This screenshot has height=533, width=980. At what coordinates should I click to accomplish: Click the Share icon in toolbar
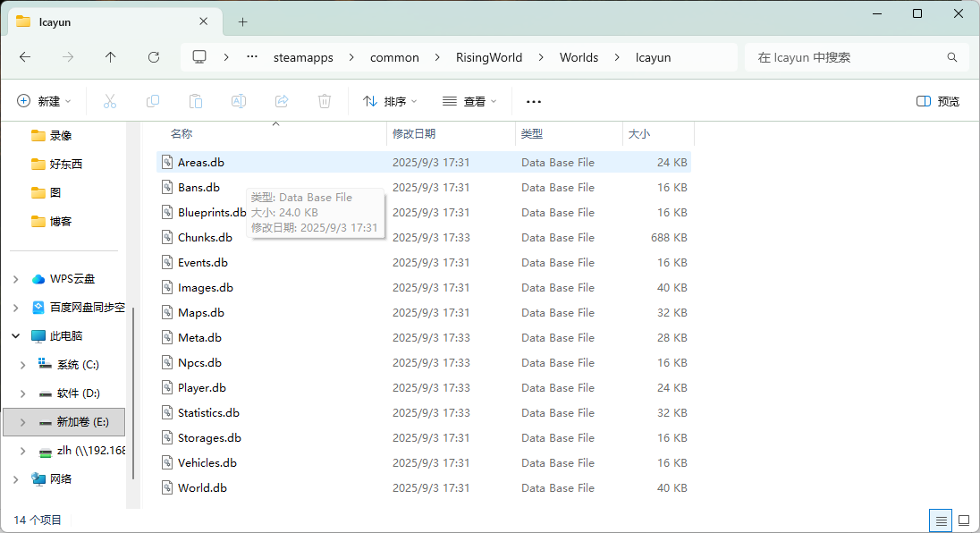tap(282, 101)
